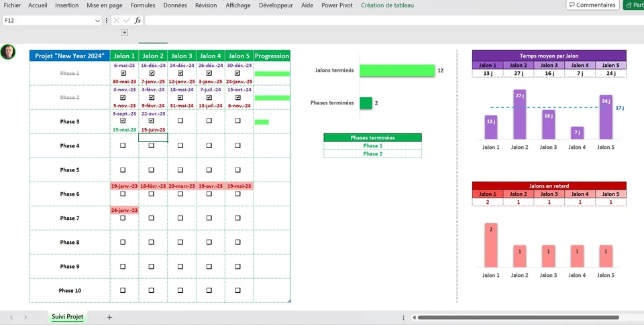The width and height of the screenshot is (644, 325).
Task: Click the red Jalon 1 bar labeled 2
Action: (491, 245)
